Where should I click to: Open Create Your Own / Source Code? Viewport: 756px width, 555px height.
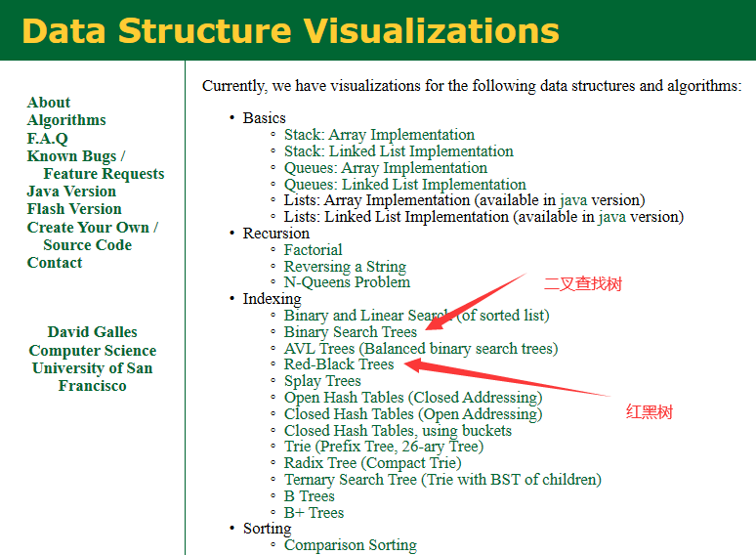(93, 236)
